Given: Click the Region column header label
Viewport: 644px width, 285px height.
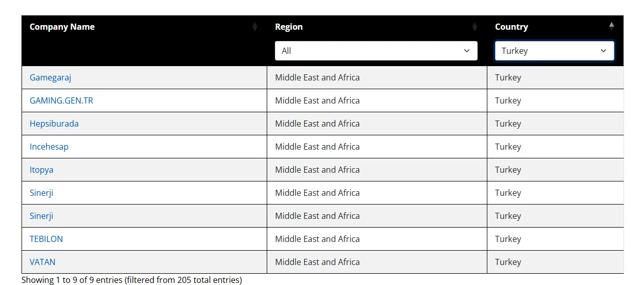Looking at the screenshot, I should point(289,27).
